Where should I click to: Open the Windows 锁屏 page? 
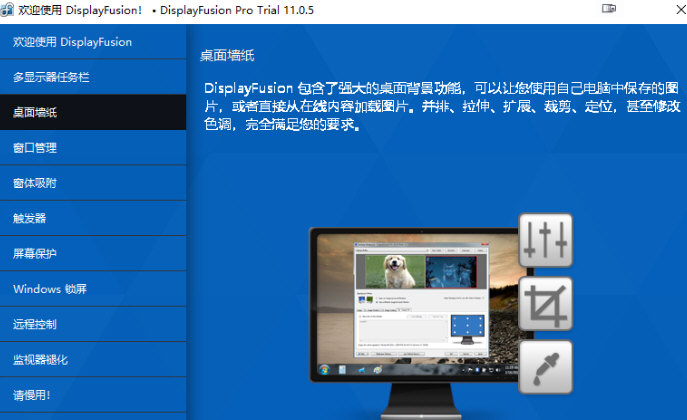point(93,289)
